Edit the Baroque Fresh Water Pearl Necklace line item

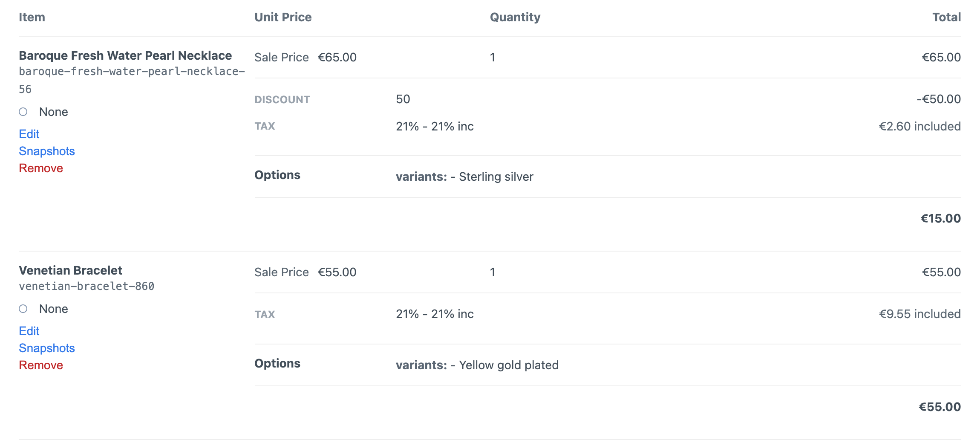pos(29,134)
